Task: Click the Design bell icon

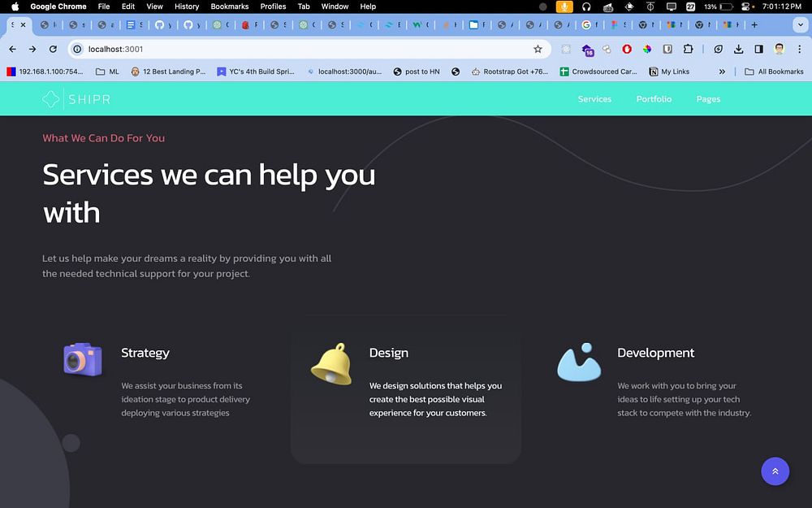Action: pyautogui.click(x=331, y=363)
